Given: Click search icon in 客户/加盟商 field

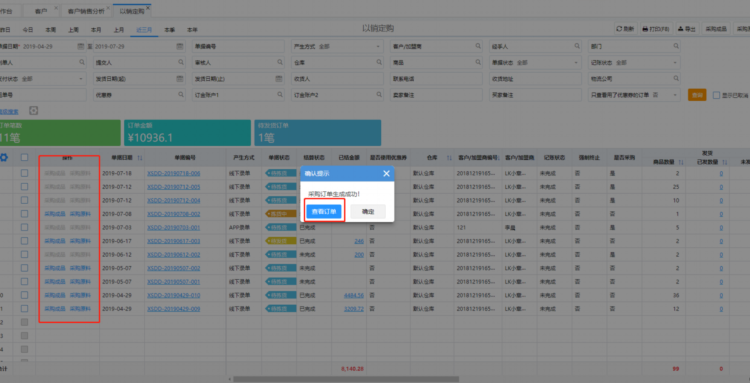Looking at the screenshot, I should pos(478,46).
